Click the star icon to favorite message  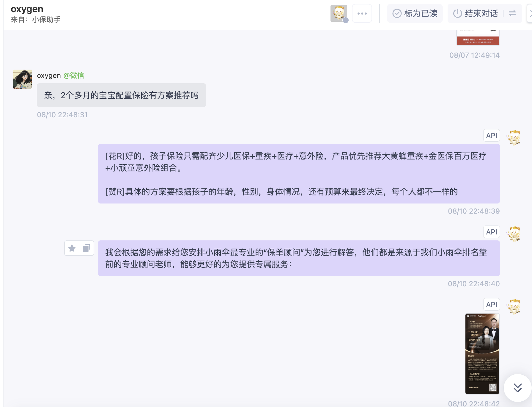point(72,248)
